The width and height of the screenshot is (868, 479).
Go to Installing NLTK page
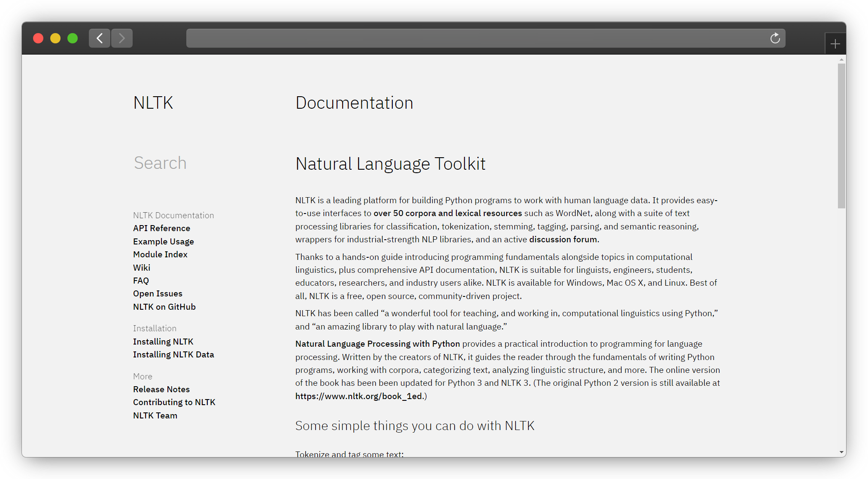click(163, 342)
